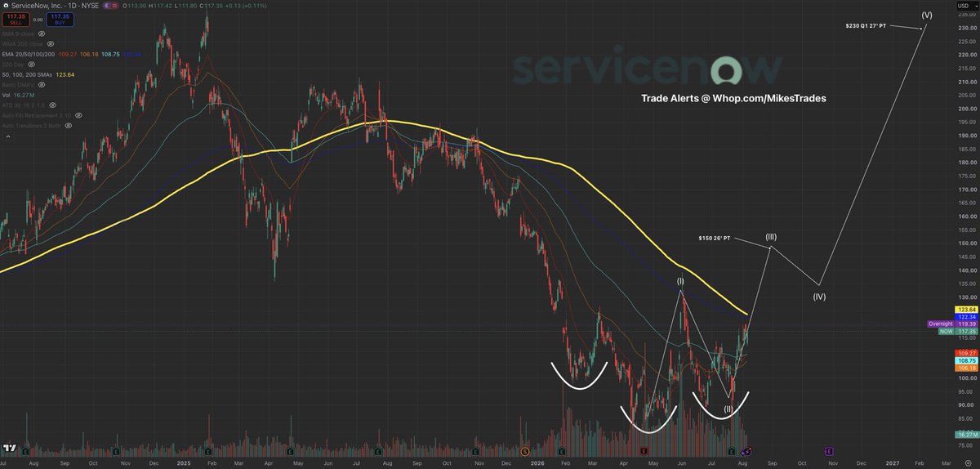Click the blue 117.35 BUY button
This screenshot has height=469, width=980.
[60, 20]
